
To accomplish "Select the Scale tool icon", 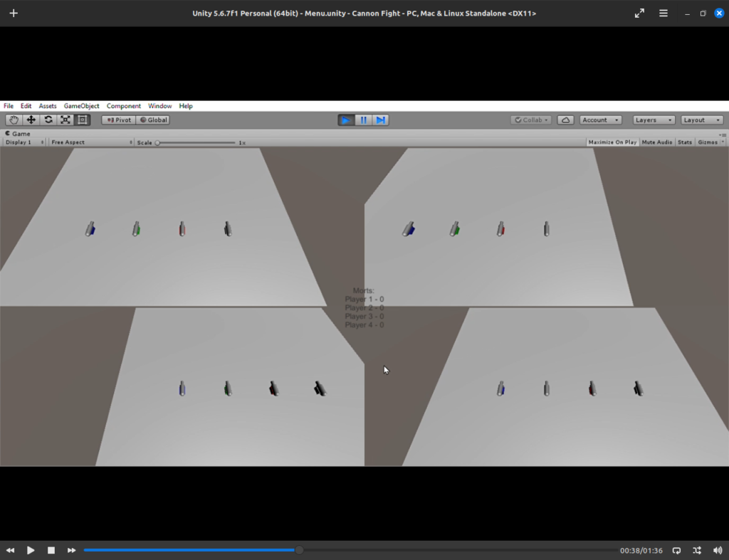I will click(65, 120).
